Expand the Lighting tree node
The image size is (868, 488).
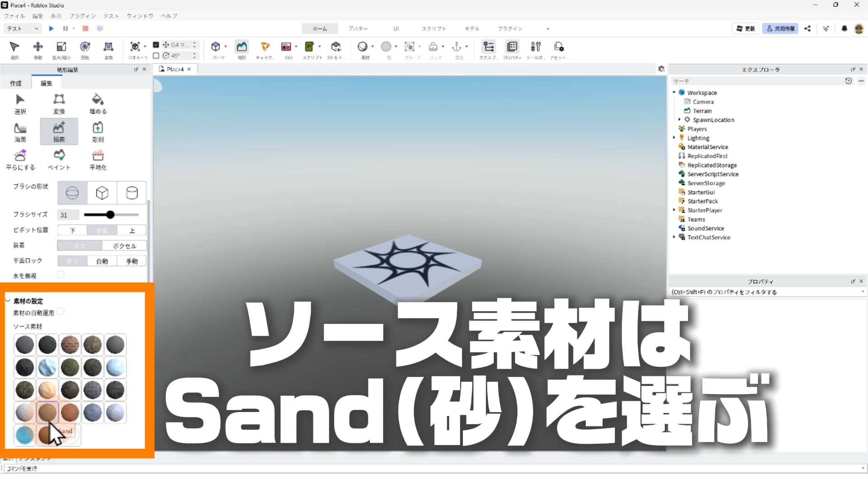[x=674, y=138]
